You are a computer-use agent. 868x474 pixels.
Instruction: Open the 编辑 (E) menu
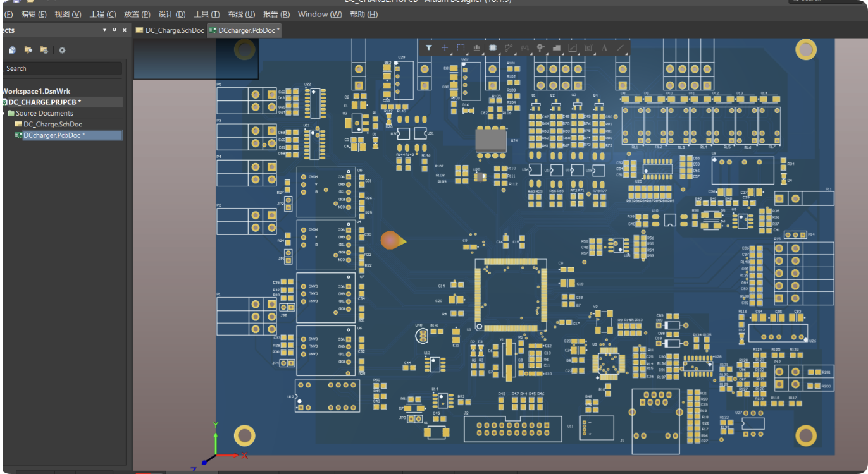click(x=34, y=14)
